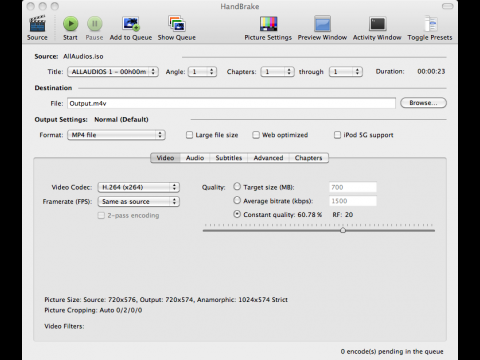
Task: Tick the 2-pass encoding checkbox
Action: (x=101, y=216)
